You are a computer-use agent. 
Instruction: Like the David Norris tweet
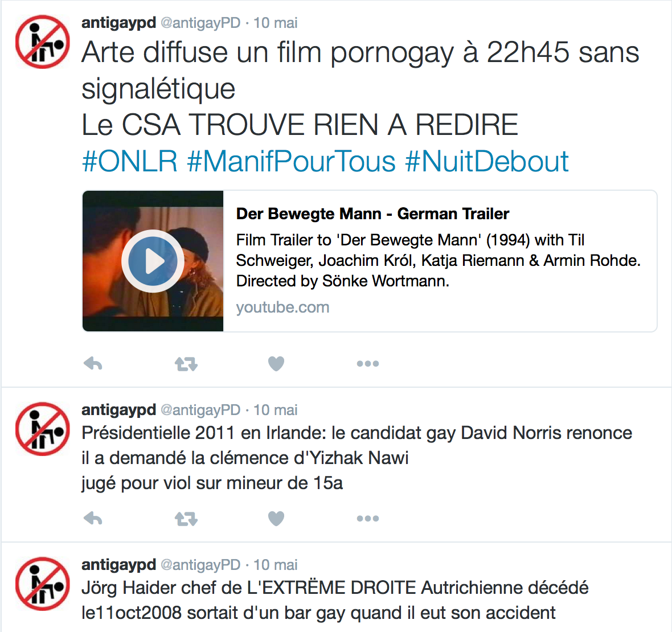276,519
